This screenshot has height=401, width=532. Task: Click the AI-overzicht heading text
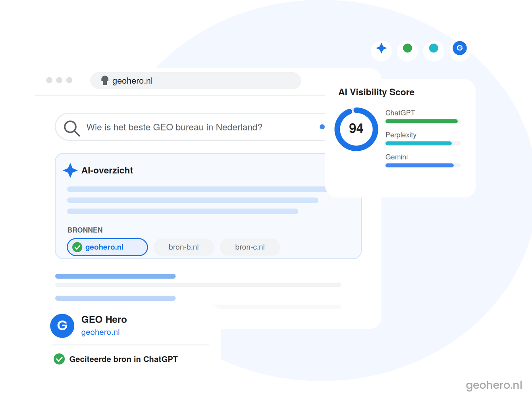[107, 171]
